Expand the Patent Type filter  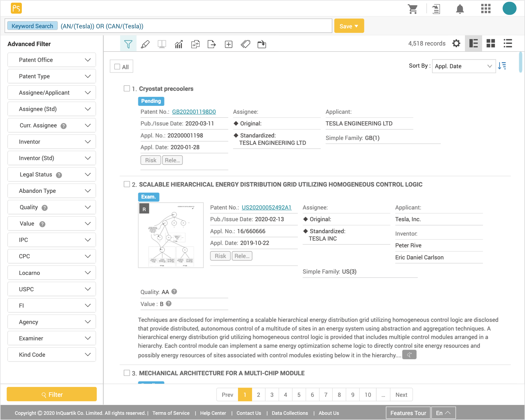[x=52, y=76]
